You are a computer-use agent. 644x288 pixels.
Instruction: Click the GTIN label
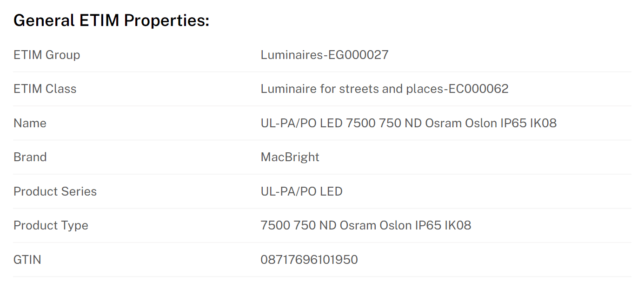coord(27,259)
